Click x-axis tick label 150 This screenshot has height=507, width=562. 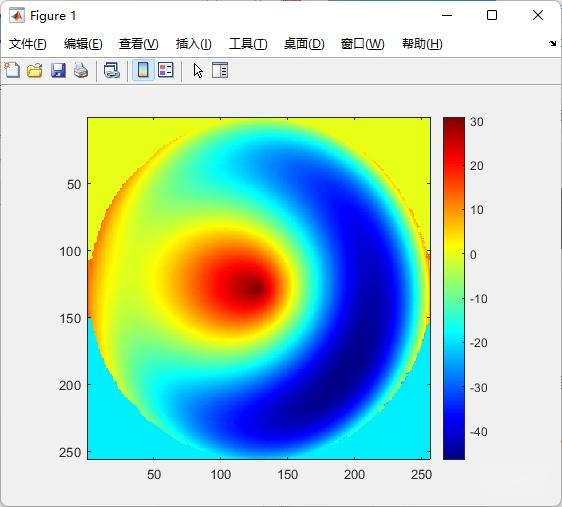pos(287,475)
